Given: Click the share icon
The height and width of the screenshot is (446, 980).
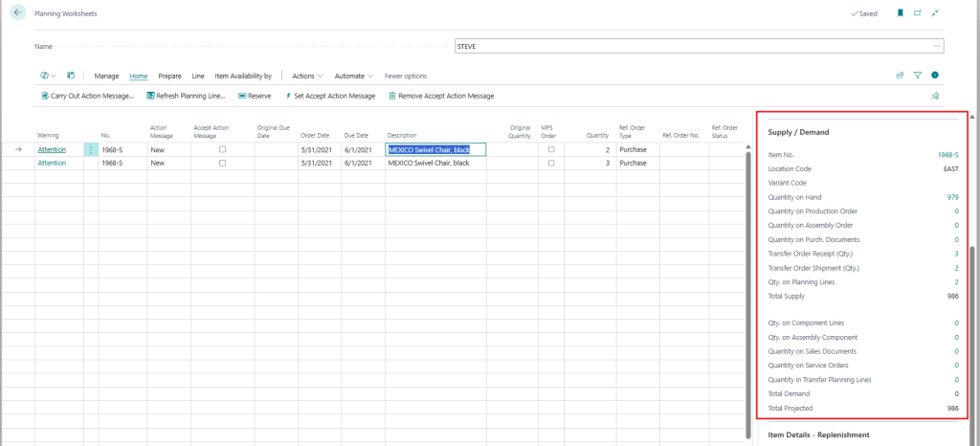Looking at the screenshot, I should click(x=900, y=76).
